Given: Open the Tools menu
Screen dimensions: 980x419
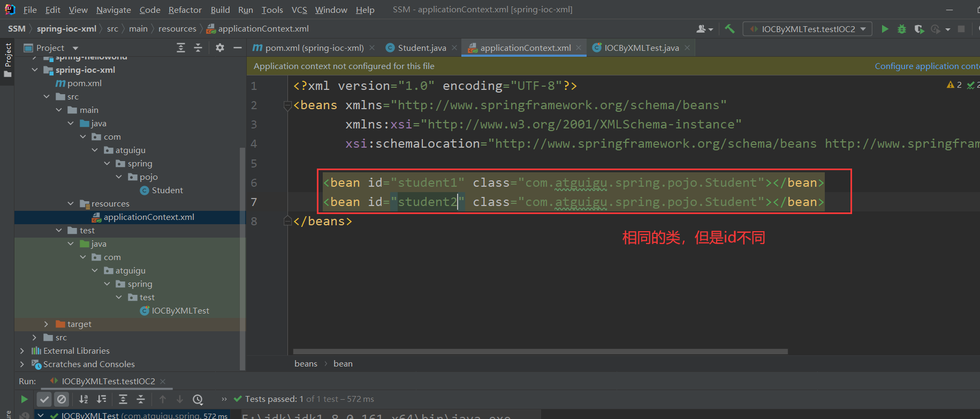Looking at the screenshot, I should point(272,10).
